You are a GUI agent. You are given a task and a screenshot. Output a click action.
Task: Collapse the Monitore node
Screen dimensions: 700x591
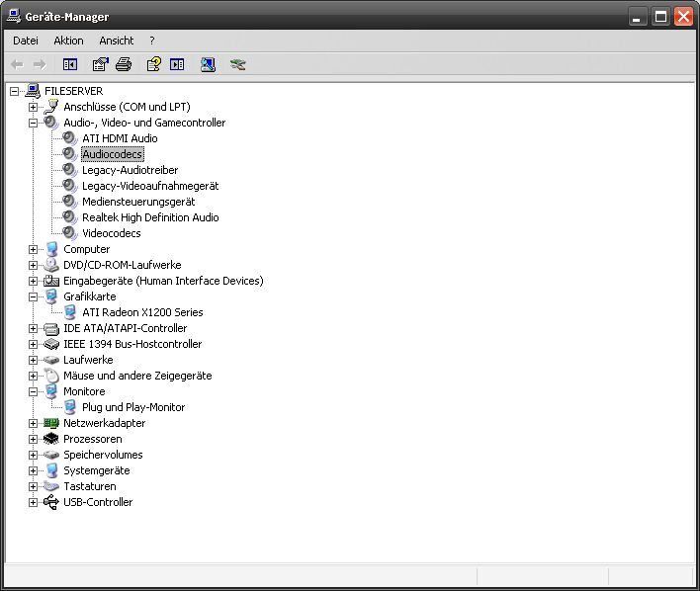[x=33, y=391]
